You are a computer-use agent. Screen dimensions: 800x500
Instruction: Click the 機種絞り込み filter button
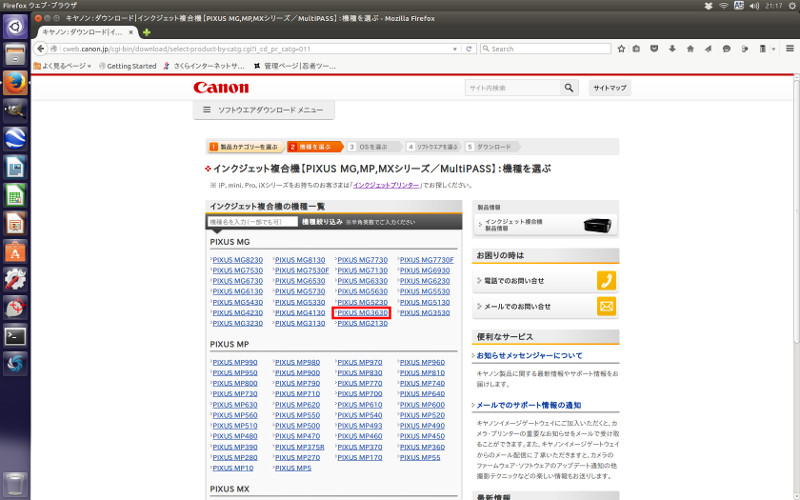[322, 222]
